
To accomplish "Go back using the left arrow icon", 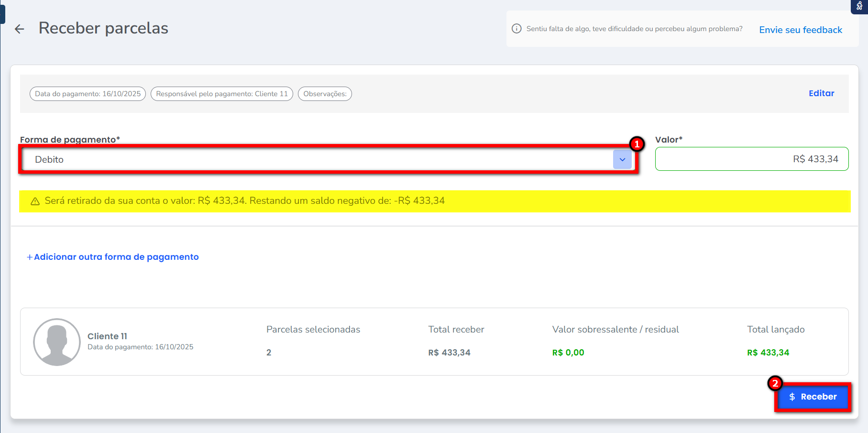I will [20, 29].
